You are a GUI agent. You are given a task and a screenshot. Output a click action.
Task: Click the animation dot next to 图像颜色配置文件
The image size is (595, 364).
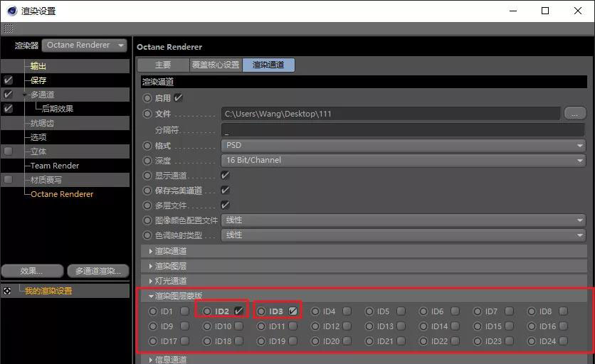click(147, 220)
